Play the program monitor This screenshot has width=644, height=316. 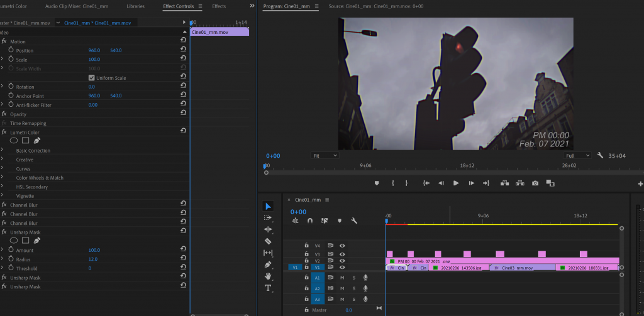[456, 183]
